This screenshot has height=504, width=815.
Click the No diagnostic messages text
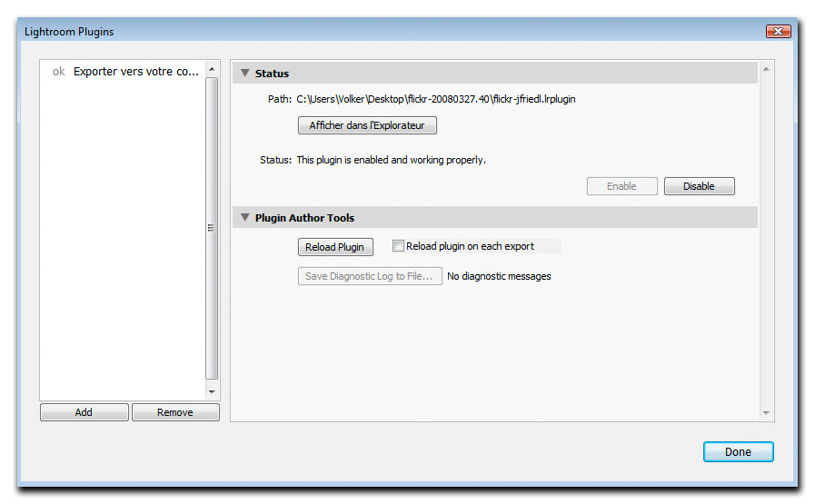tap(499, 276)
